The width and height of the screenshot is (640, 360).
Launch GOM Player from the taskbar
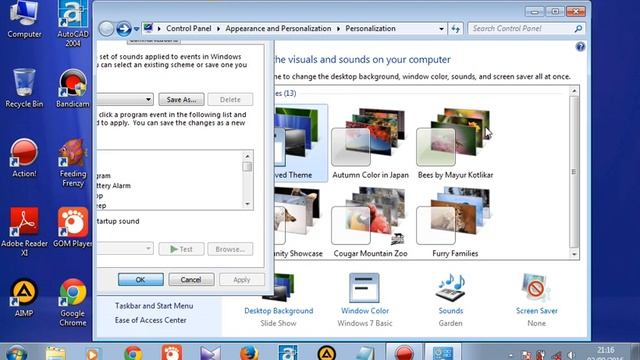[171, 353]
